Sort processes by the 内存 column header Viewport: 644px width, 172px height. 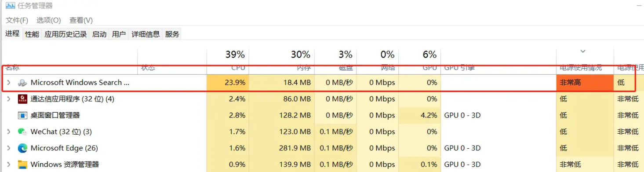tap(281, 61)
